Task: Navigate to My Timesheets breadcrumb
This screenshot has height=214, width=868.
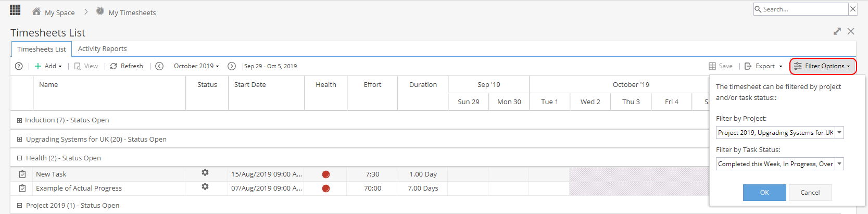Action: [132, 12]
